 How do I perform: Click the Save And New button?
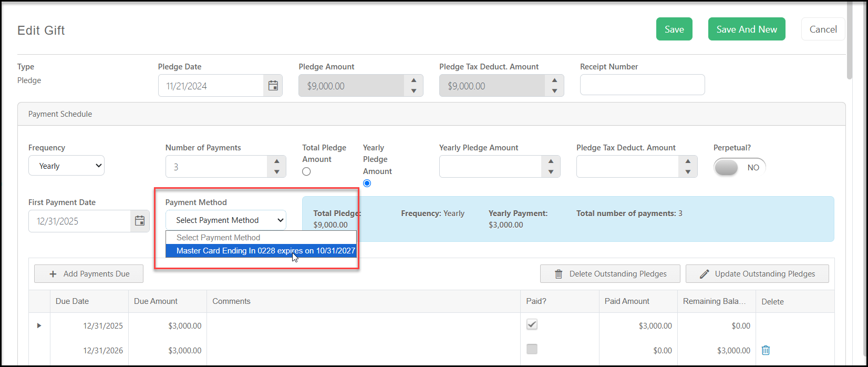747,29
